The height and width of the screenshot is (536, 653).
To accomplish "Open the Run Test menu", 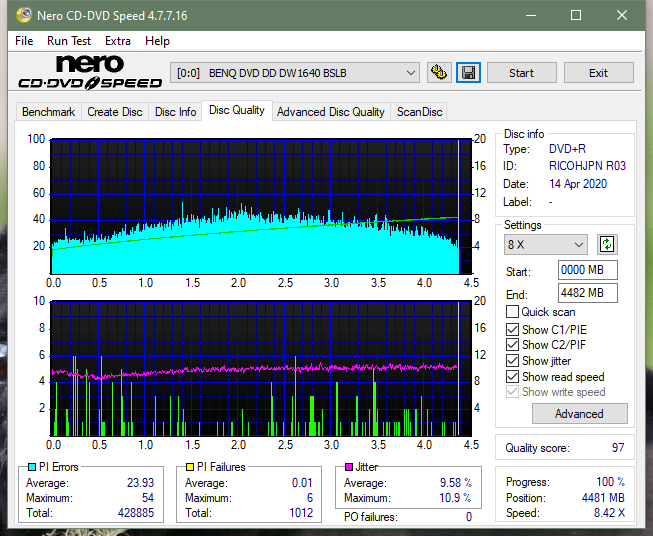I will click(69, 41).
